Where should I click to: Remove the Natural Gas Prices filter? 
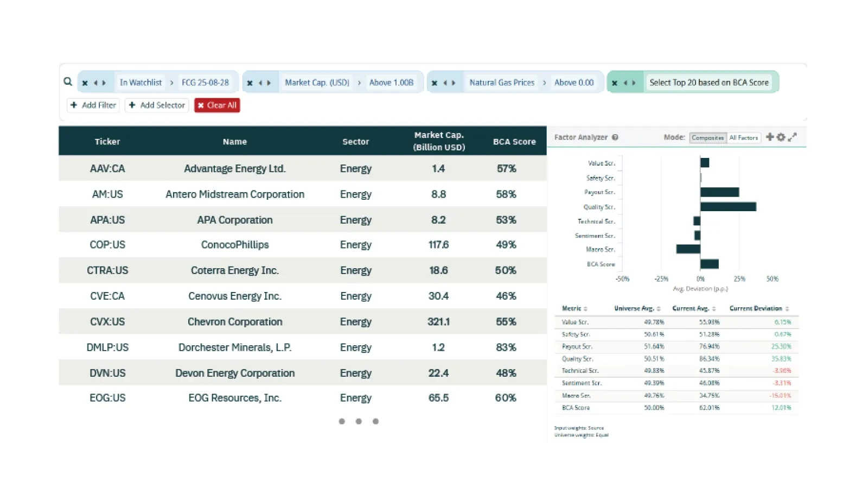434,83
